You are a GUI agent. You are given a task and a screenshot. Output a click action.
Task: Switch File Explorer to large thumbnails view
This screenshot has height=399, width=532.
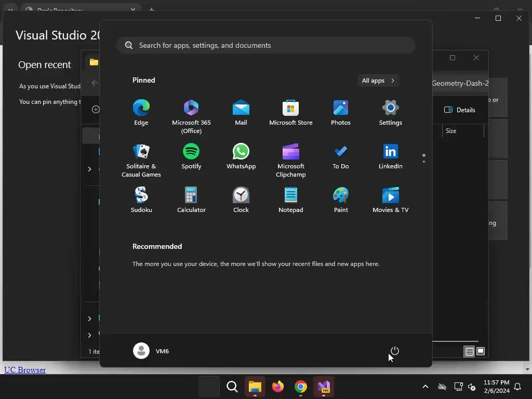481,351
